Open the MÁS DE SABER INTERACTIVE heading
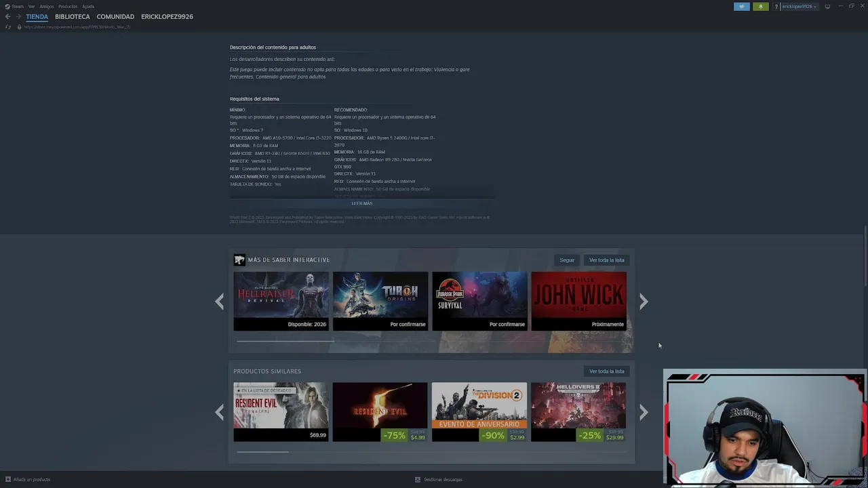The image size is (868, 488). click(289, 260)
